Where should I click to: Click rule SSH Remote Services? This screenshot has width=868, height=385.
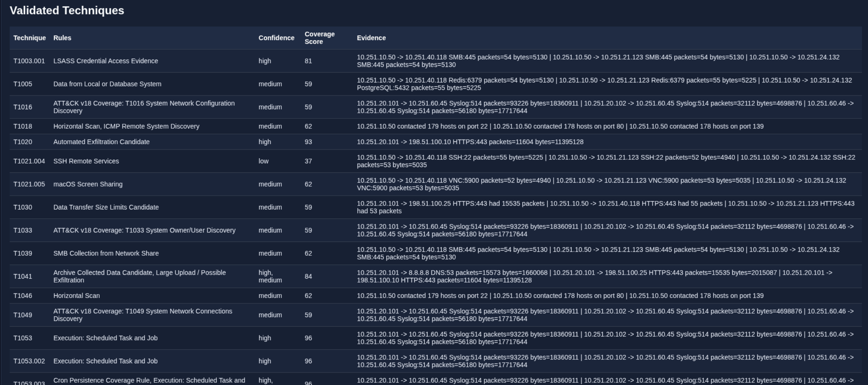coord(86,161)
